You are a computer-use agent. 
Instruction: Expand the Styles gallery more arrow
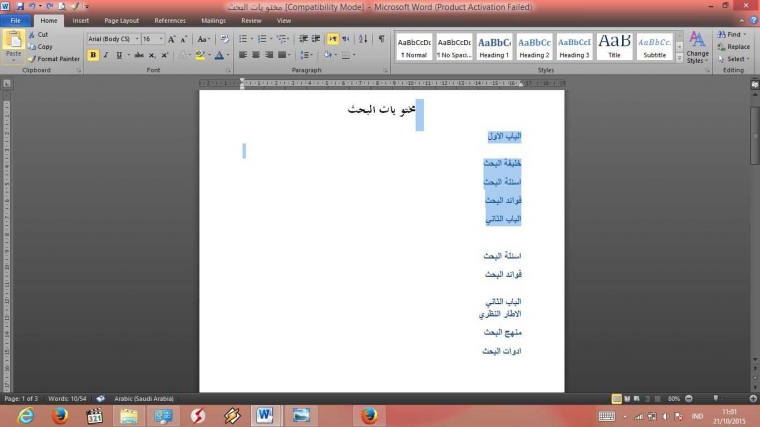pyautogui.click(x=679, y=57)
